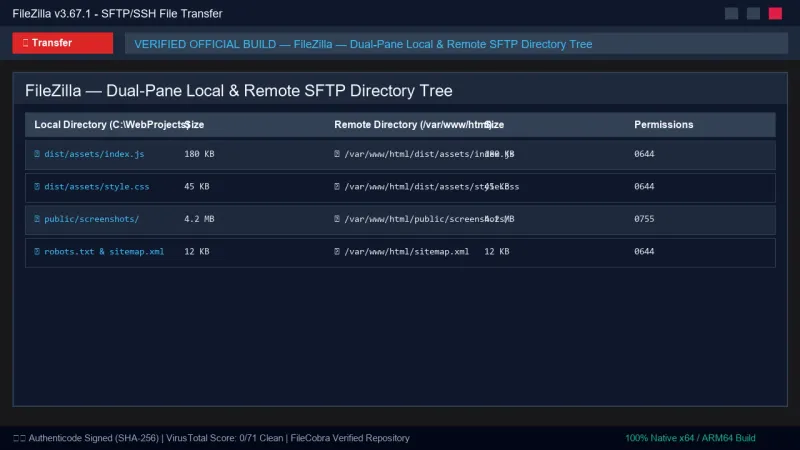Select remote path /var/www/html/dist/assets/index.js
800x450 pixels.
click(429, 154)
